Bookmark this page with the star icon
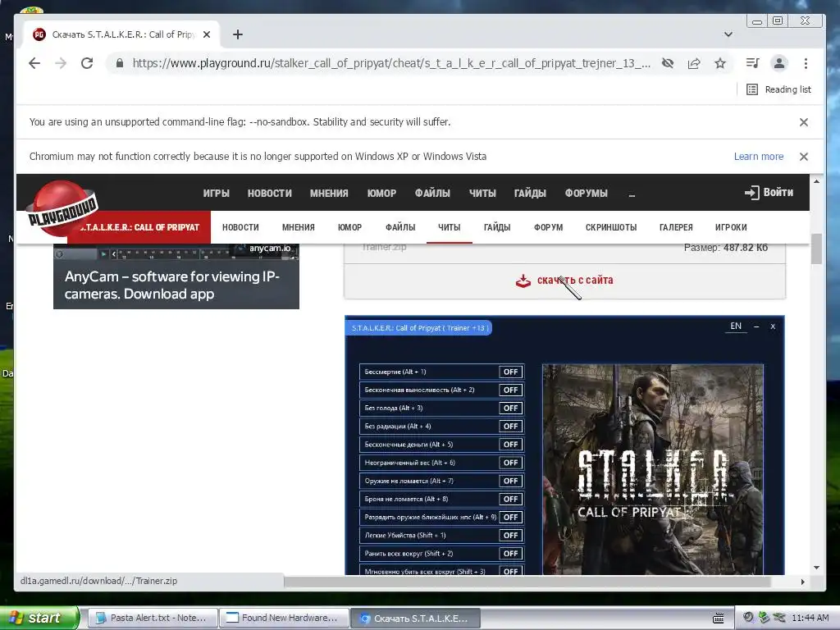Viewport: 840px width, 630px height. pos(720,63)
